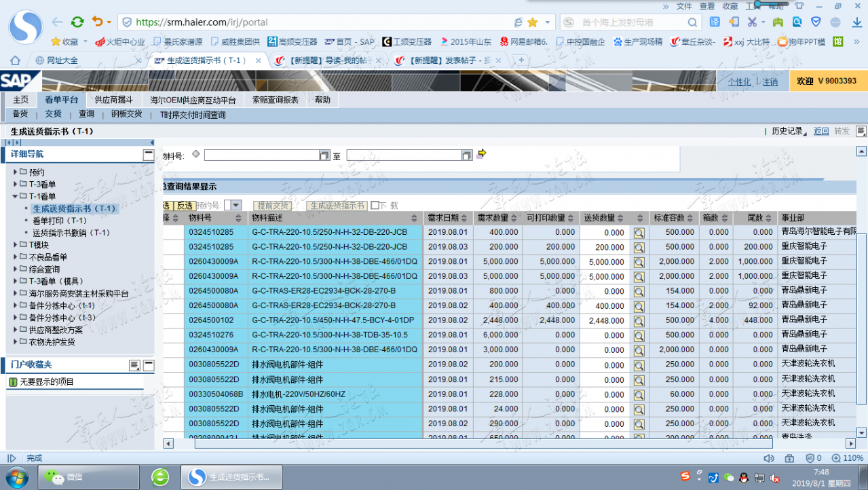This screenshot has width=868, height=490.
Task: Select the 备货 sub-menu item
Action: coord(20,115)
